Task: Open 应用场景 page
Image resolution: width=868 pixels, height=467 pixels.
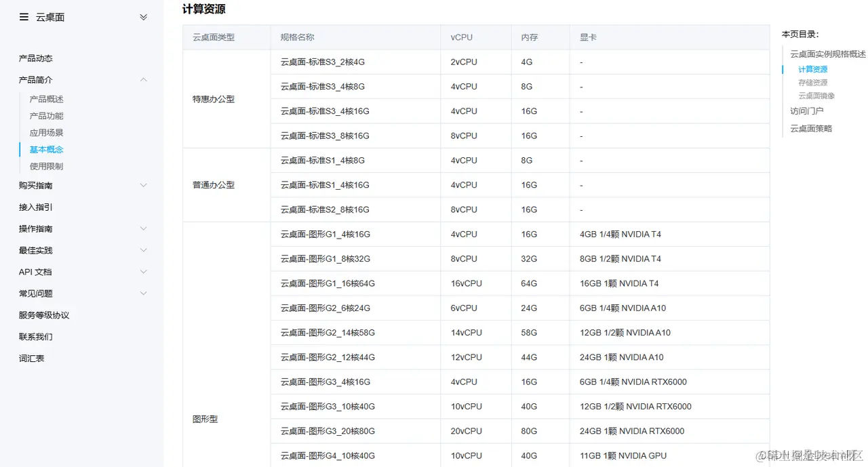Action: pyautogui.click(x=46, y=133)
